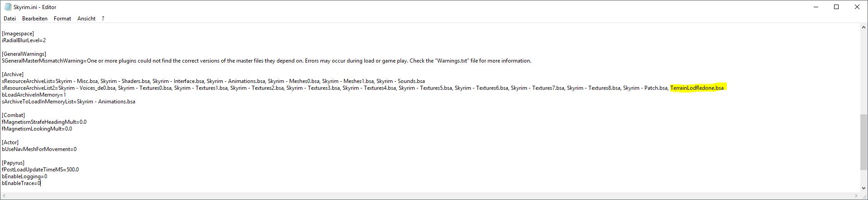The width and height of the screenshot is (868, 200).
Task: Close the Skyrim.ini Editor window
Action: [857, 7]
